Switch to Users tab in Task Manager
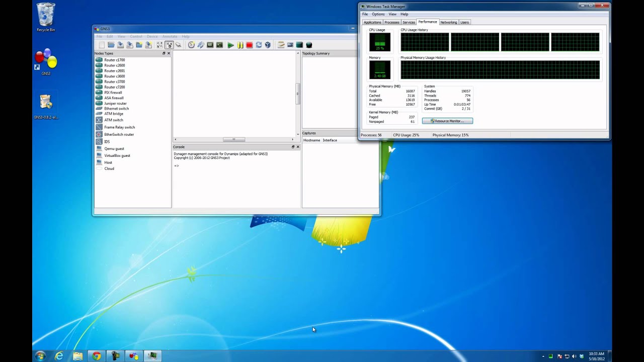644x362 pixels. 464,22
